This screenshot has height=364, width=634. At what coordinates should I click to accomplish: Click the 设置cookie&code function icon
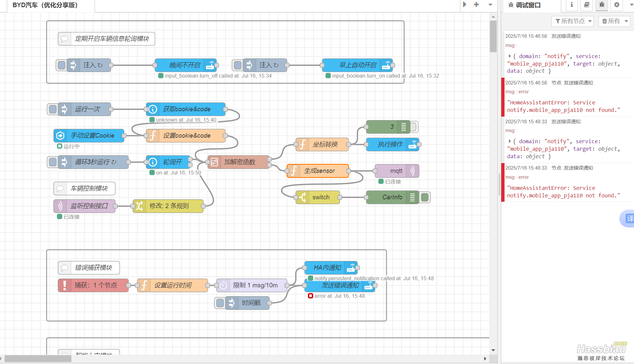click(153, 136)
